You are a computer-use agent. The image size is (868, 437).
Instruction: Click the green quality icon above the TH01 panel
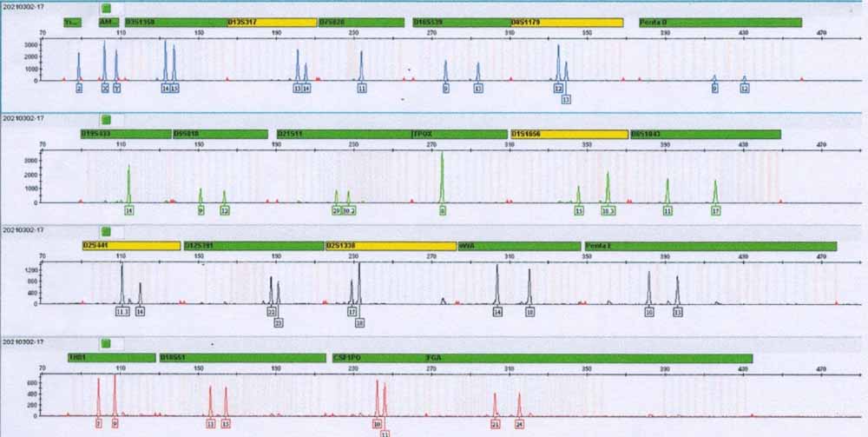pyautogui.click(x=107, y=343)
